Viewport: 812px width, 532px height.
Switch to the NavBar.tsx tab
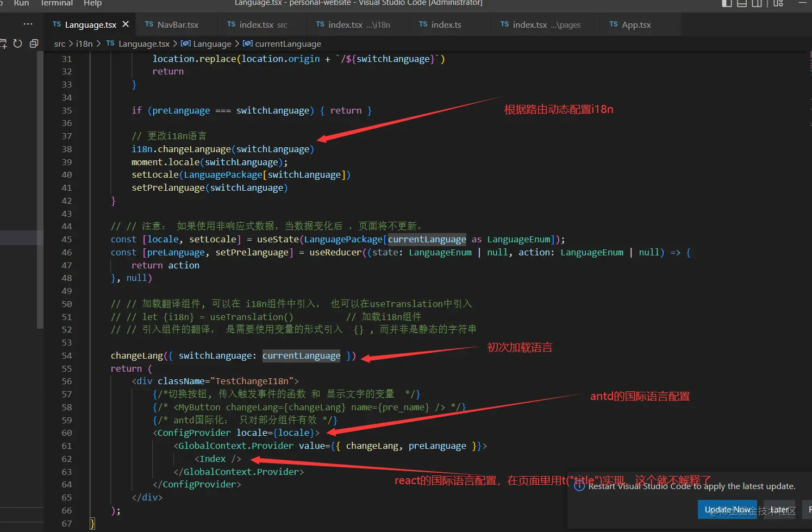178,24
